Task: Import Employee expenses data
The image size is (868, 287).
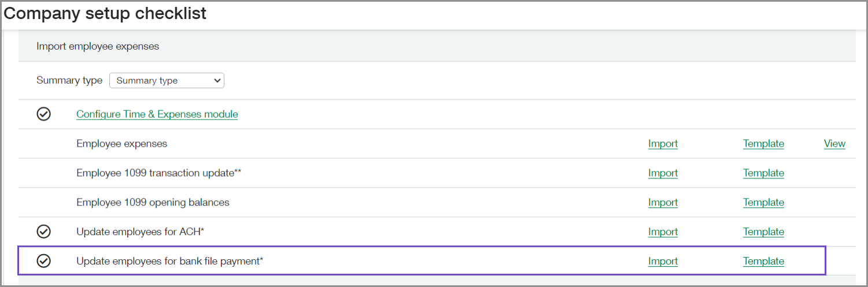Action: 663,144
